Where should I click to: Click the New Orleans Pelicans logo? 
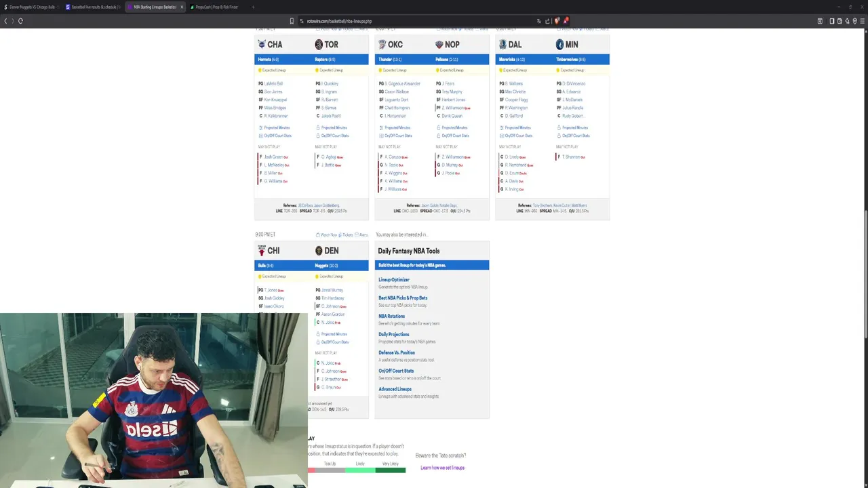pos(439,44)
